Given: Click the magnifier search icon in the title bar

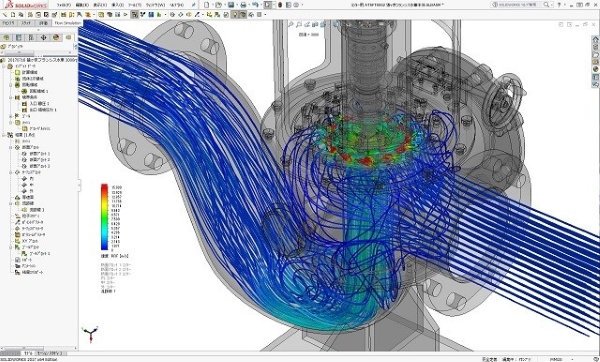Looking at the screenshot, I should (546, 5).
